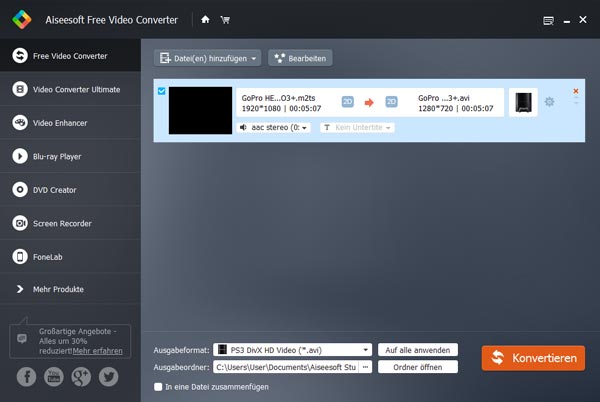
Task: Open the shopping cart icon
Action: coord(224,19)
